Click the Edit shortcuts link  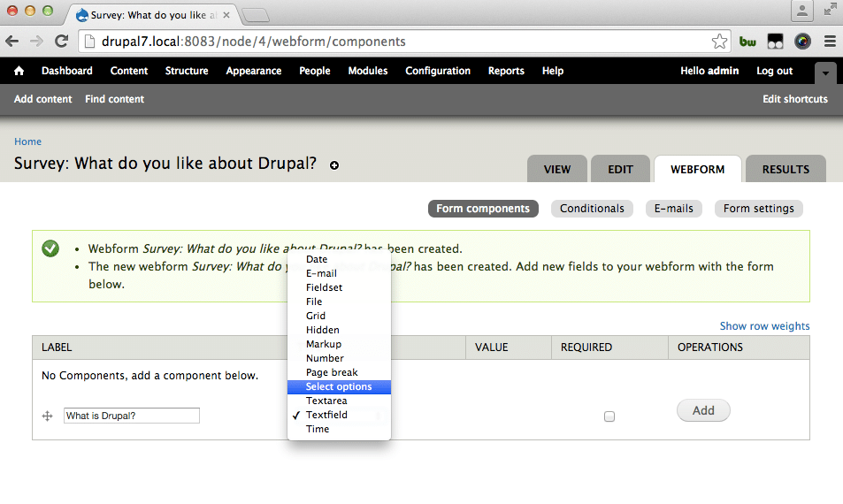795,99
